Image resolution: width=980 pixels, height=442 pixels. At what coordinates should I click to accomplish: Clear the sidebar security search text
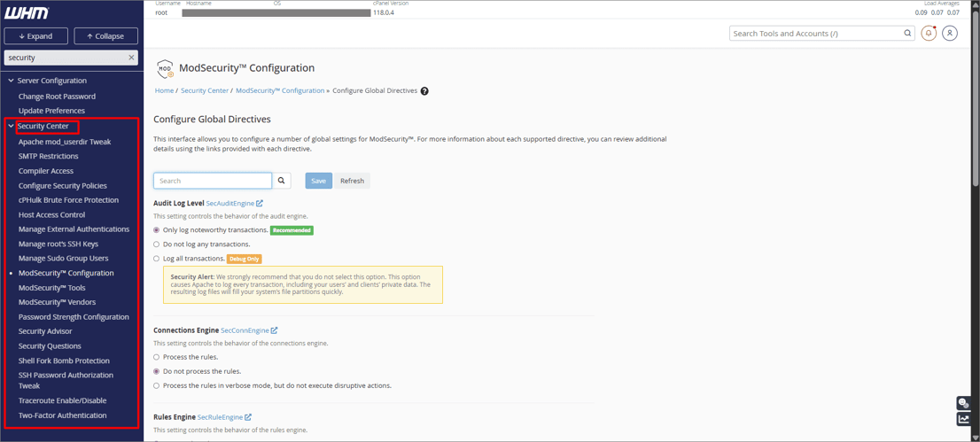(x=131, y=58)
